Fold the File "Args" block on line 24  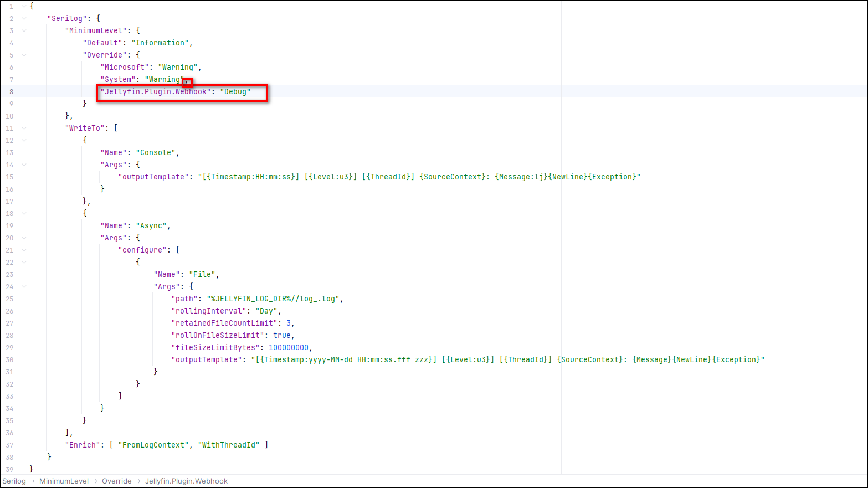click(24, 286)
